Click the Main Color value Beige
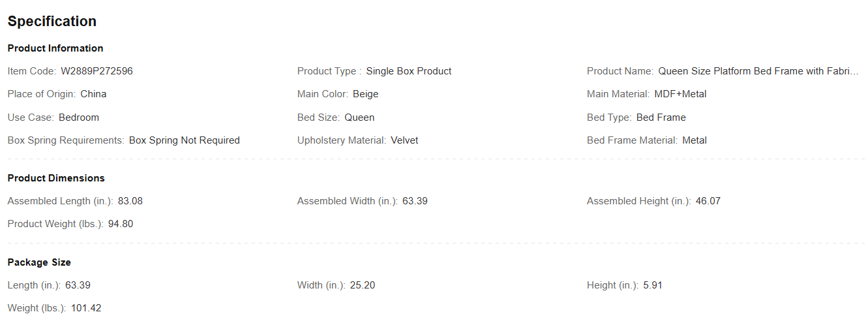868x327 pixels. point(365,94)
